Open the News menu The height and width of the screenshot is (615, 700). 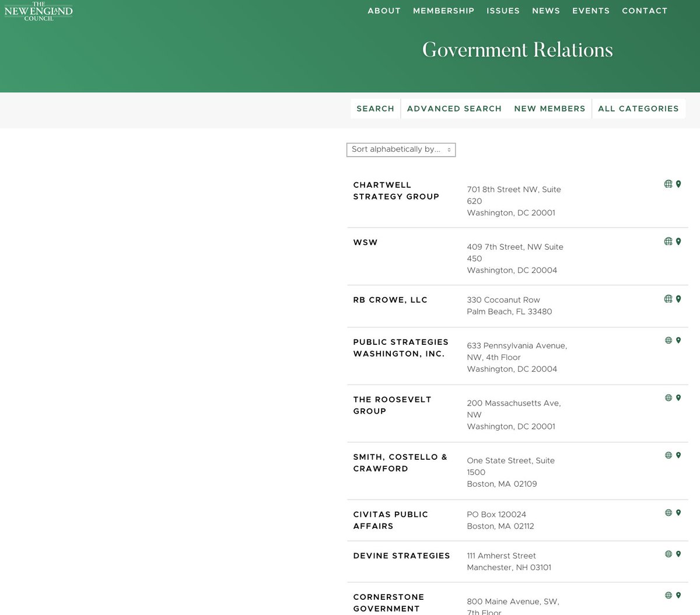pos(546,11)
